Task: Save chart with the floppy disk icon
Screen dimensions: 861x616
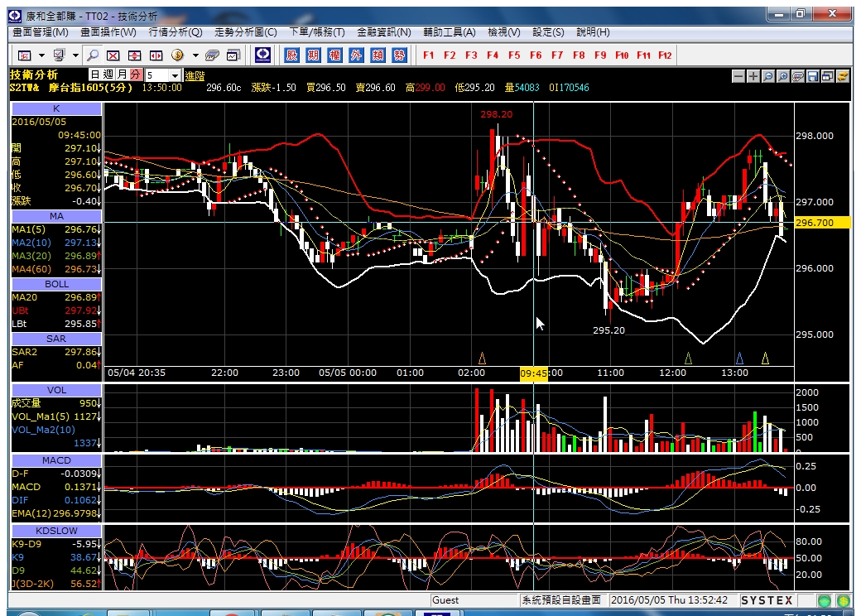Action: pyautogui.click(x=813, y=76)
